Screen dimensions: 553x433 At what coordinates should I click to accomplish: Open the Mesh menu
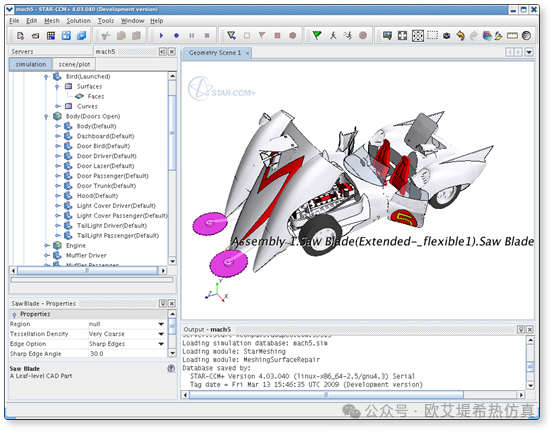coord(52,21)
